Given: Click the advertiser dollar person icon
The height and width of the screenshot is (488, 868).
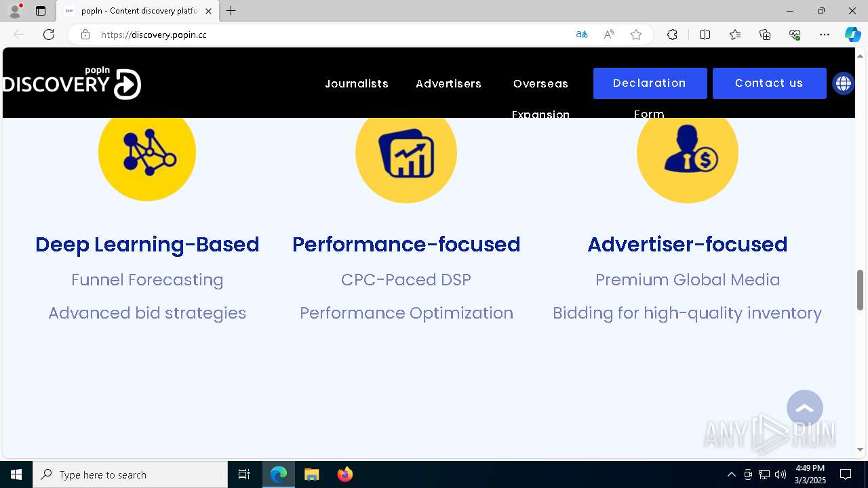Looking at the screenshot, I should [688, 152].
